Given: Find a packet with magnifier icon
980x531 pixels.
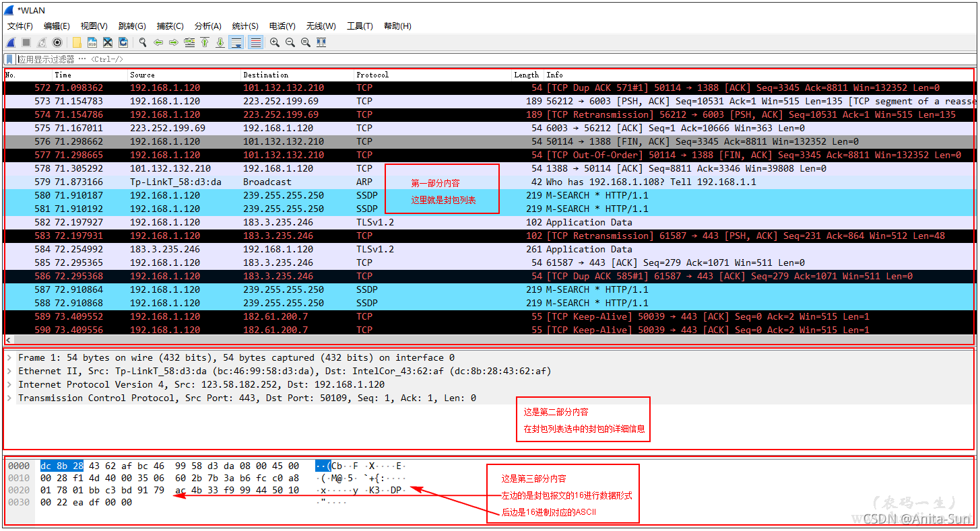Looking at the screenshot, I should (143, 42).
